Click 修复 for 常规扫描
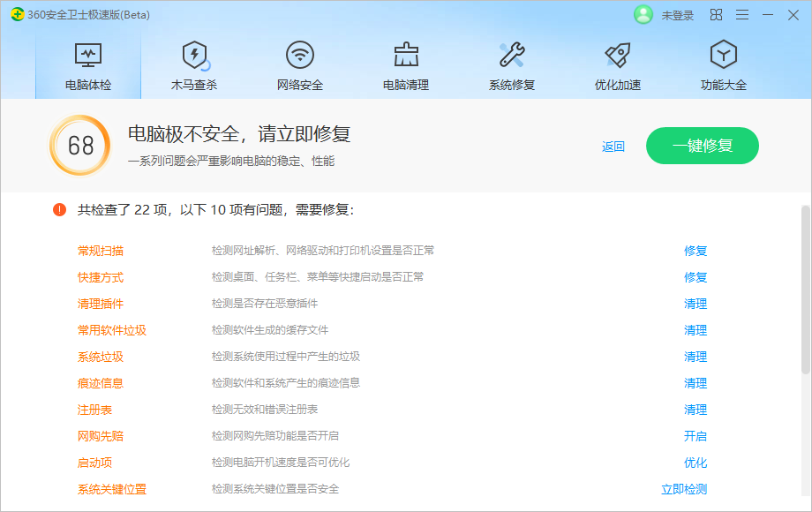This screenshot has height=512, width=812. tap(695, 251)
